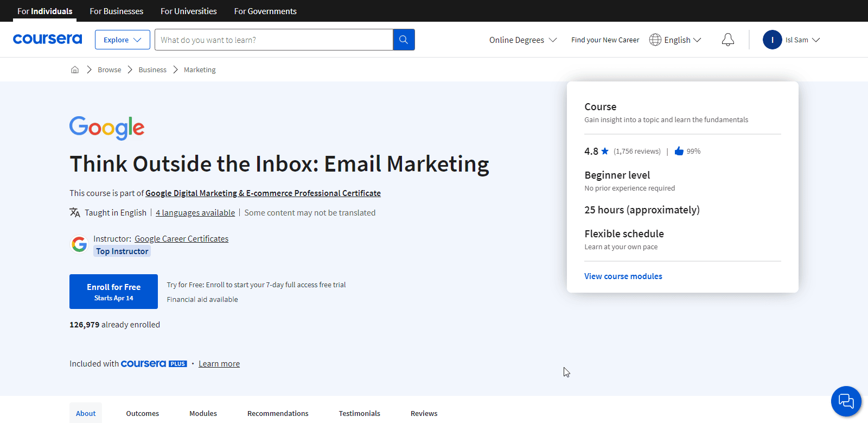The width and height of the screenshot is (868, 423).
Task: Click the Business breadcrumb
Action: (152, 70)
